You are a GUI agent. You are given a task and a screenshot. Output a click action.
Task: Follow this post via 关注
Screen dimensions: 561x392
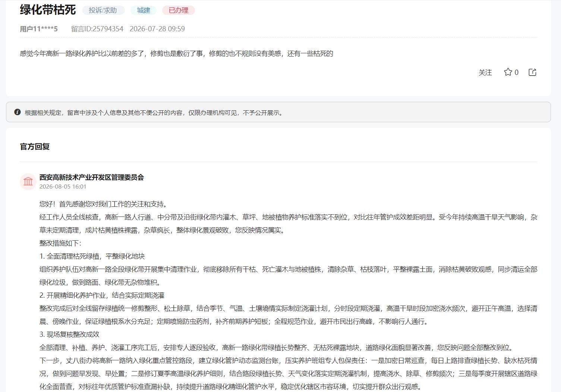click(x=485, y=72)
